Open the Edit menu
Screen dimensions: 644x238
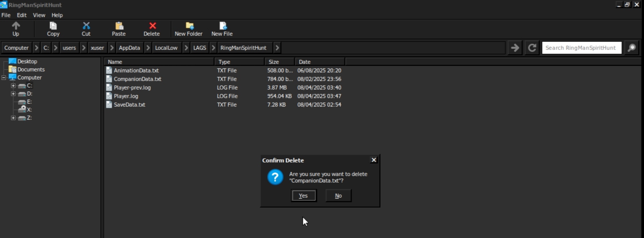tap(21, 15)
